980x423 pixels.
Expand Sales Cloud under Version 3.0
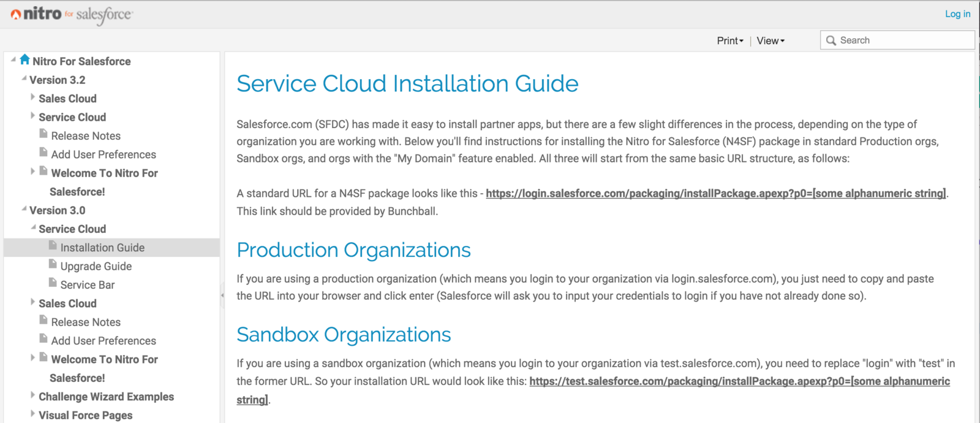[x=32, y=302]
